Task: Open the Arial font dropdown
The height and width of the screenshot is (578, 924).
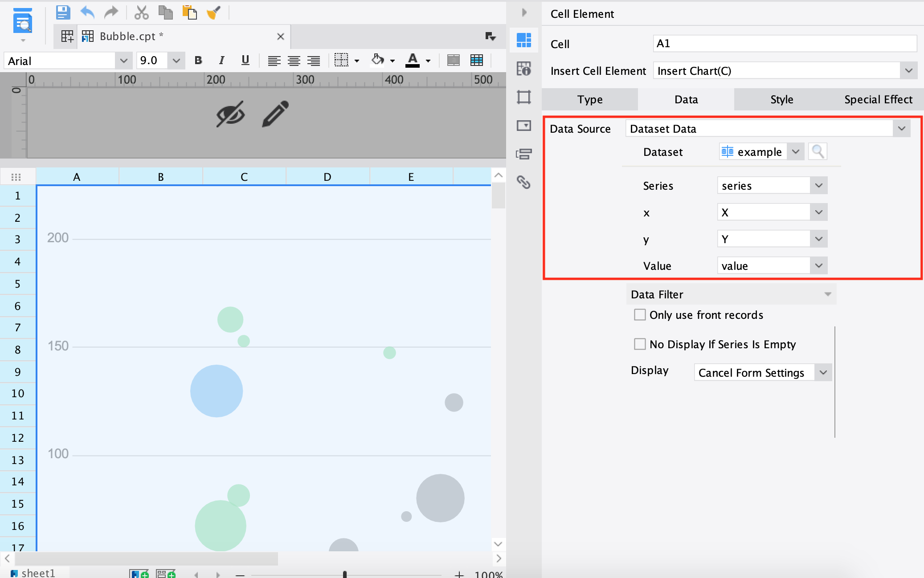Action: tap(123, 61)
